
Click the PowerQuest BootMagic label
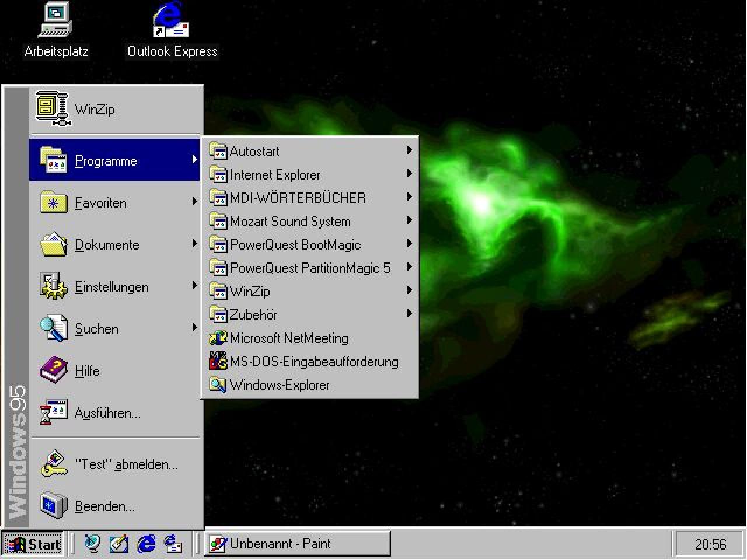coord(295,244)
